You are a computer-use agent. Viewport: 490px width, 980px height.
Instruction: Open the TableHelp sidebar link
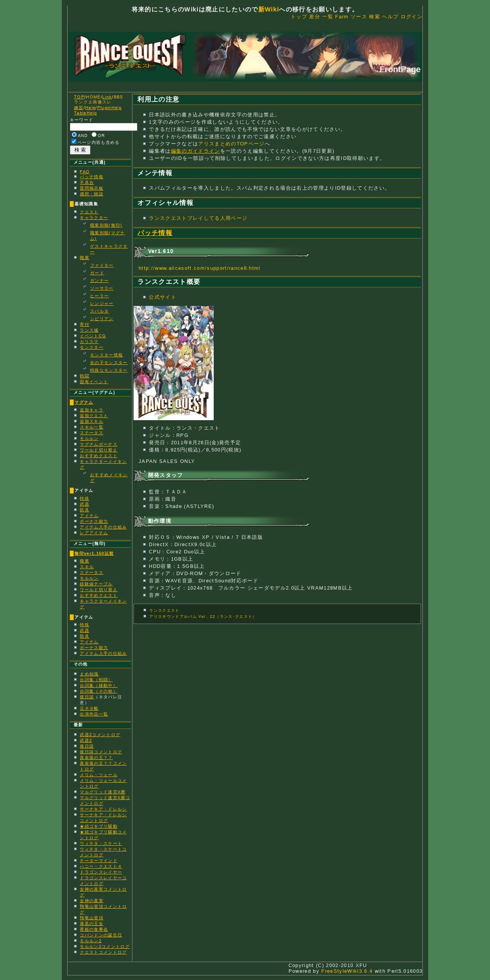(x=85, y=113)
